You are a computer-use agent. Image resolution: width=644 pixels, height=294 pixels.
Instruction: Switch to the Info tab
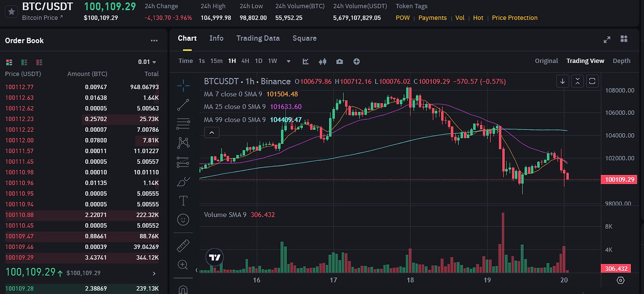click(x=216, y=38)
